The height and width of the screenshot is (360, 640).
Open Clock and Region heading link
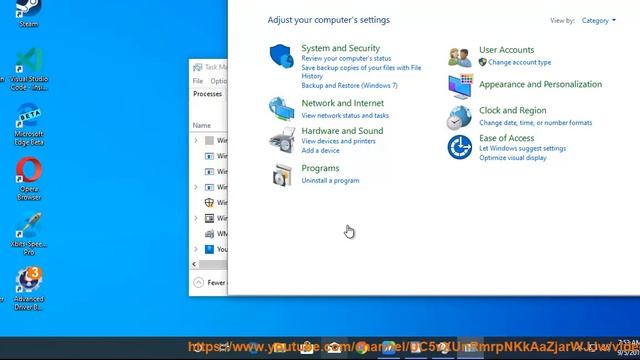click(x=513, y=111)
